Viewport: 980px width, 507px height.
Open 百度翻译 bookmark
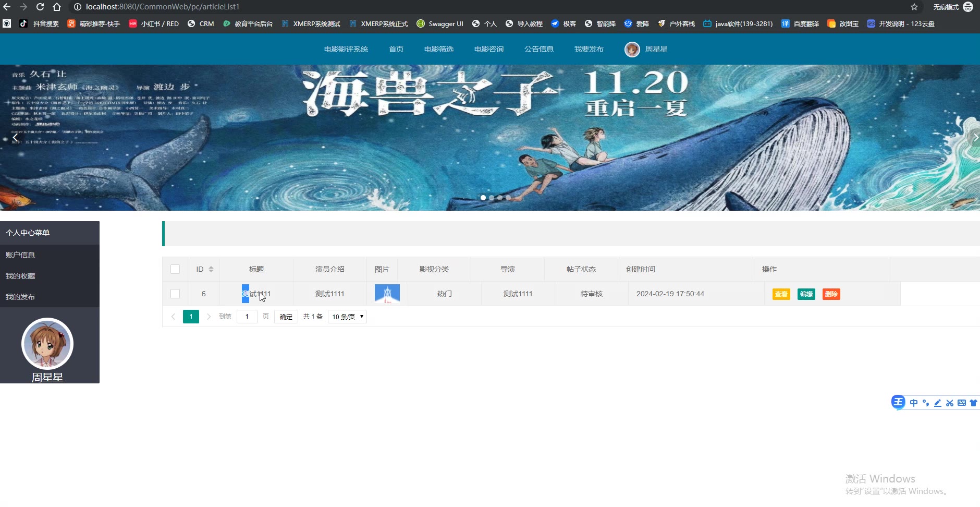pos(800,23)
